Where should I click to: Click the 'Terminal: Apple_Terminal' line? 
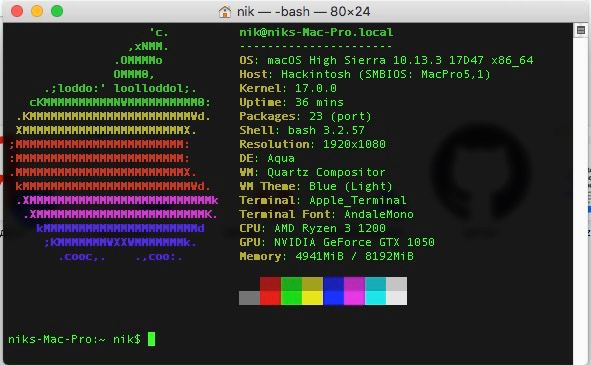tap(323, 200)
